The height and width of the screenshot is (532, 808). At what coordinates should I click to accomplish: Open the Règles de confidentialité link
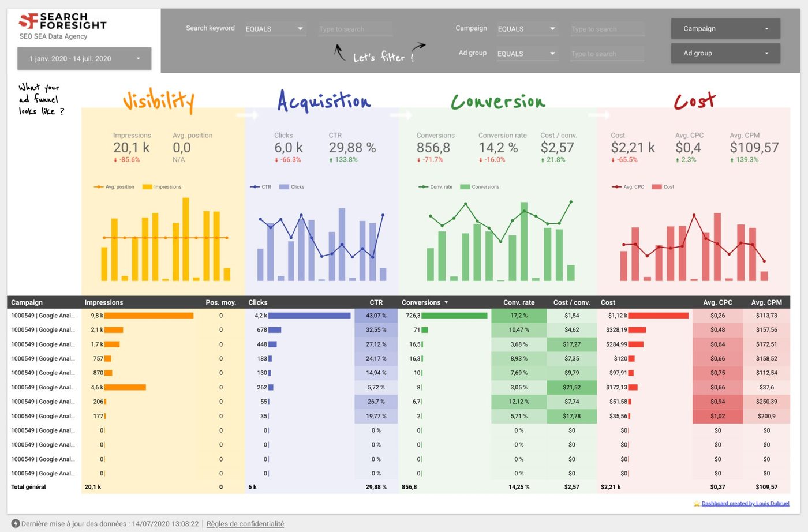coord(245,524)
